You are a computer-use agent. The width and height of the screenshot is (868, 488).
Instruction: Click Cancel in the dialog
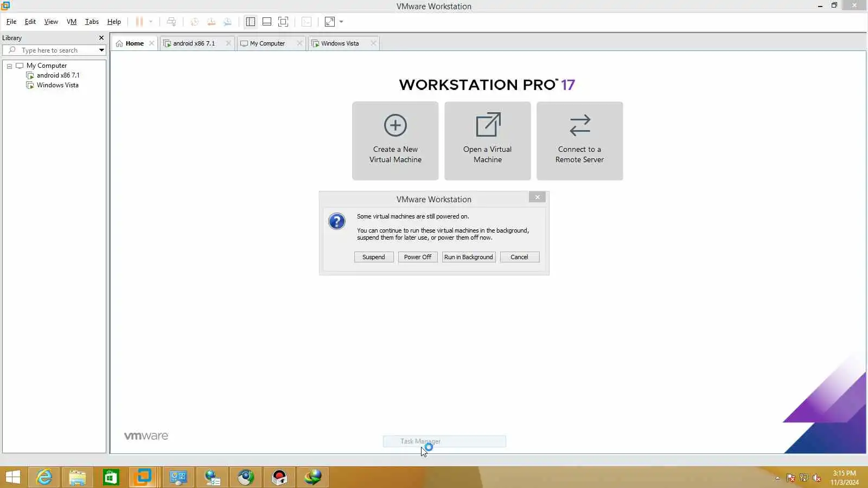519,257
